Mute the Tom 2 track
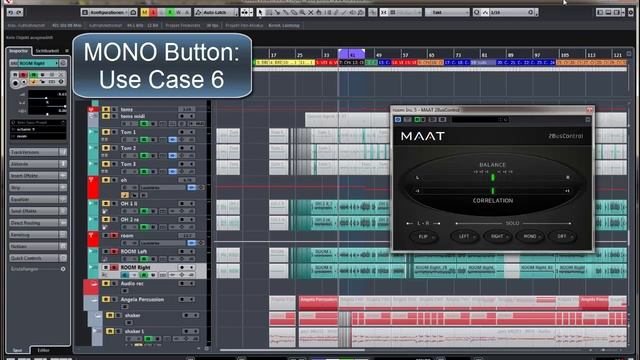The image size is (640, 360). pos(106,148)
